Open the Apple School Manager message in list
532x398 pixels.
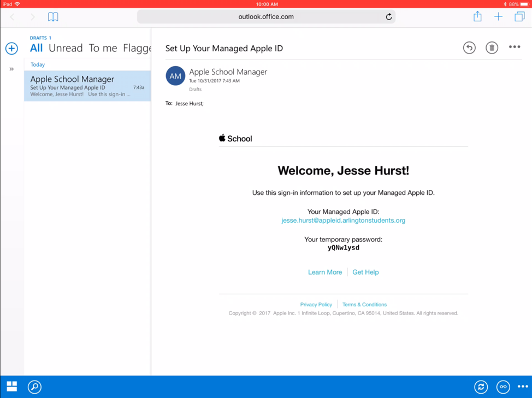87,86
